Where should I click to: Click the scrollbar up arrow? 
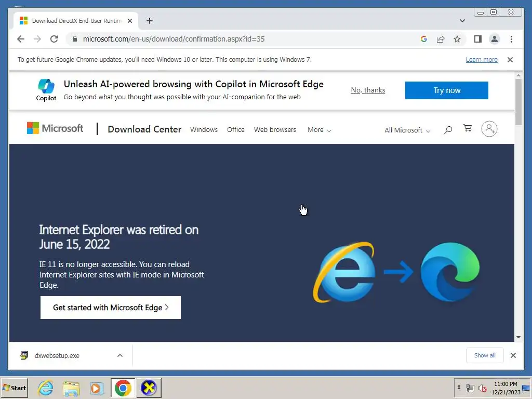(x=518, y=75)
